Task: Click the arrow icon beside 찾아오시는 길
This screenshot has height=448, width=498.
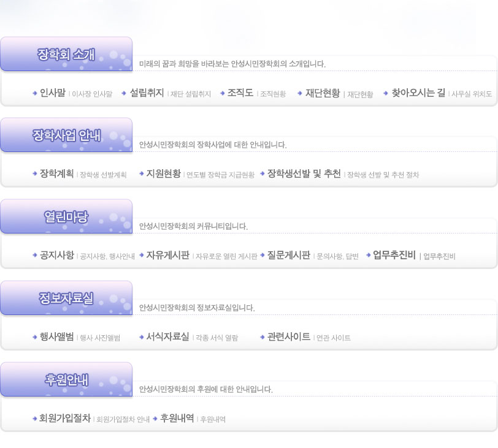Action: [x=386, y=93]
